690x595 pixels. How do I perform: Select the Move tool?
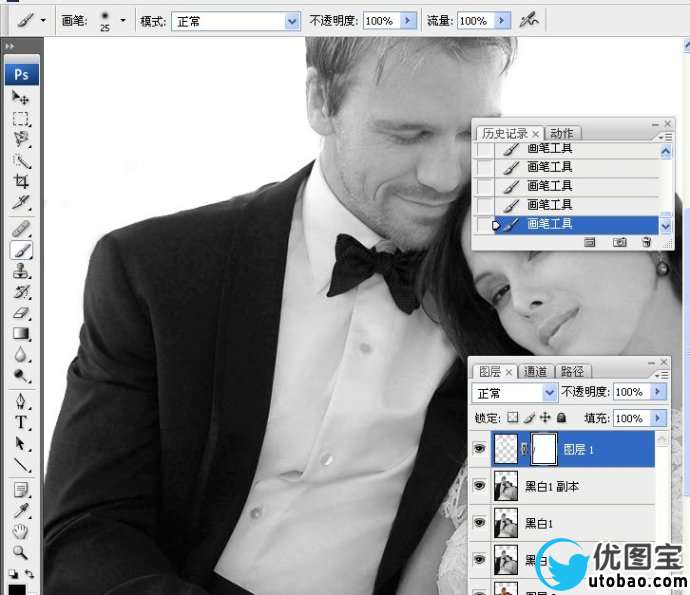(x=20, y=97)
